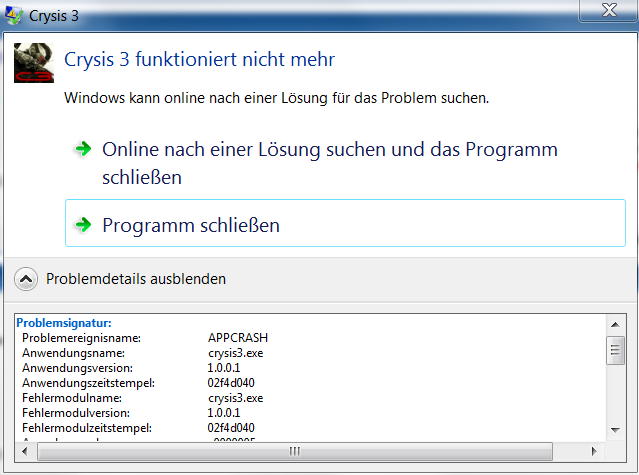Screen dimensions: 639x475
Task: Click heading Crysis 3 funktioniert nicht mehr
Action: 200,59
